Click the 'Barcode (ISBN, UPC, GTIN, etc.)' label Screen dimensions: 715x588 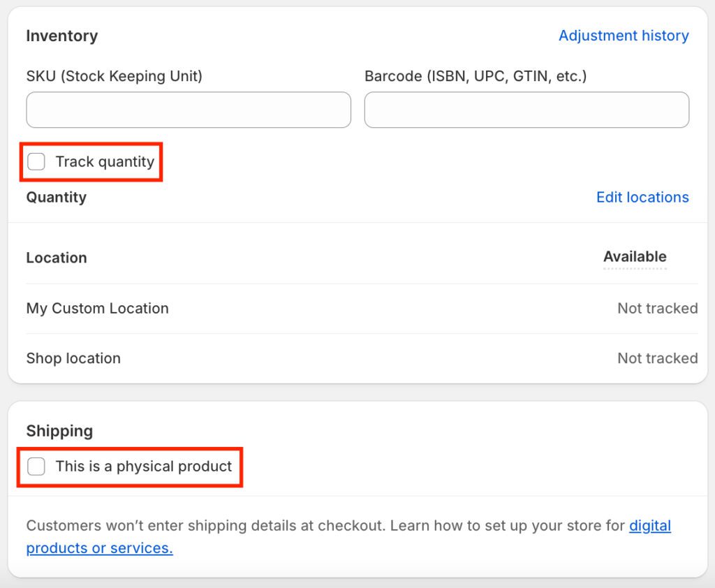point(476,76)
